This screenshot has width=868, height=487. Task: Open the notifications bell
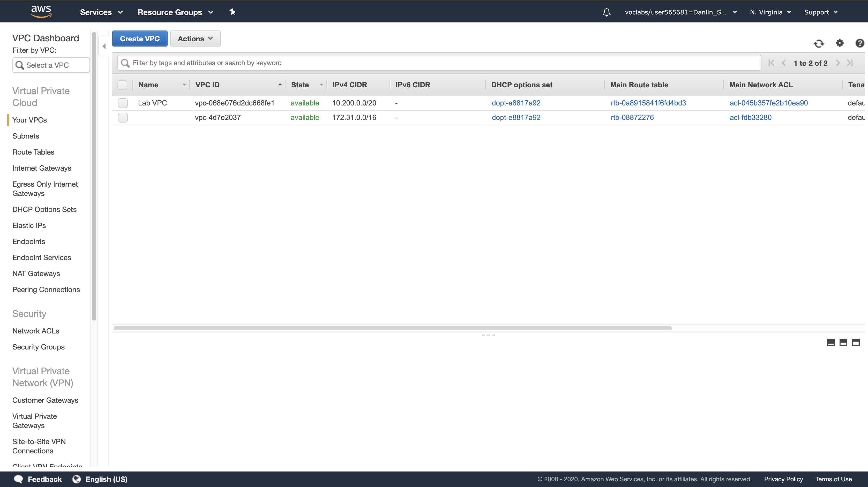tap(606, 12)
